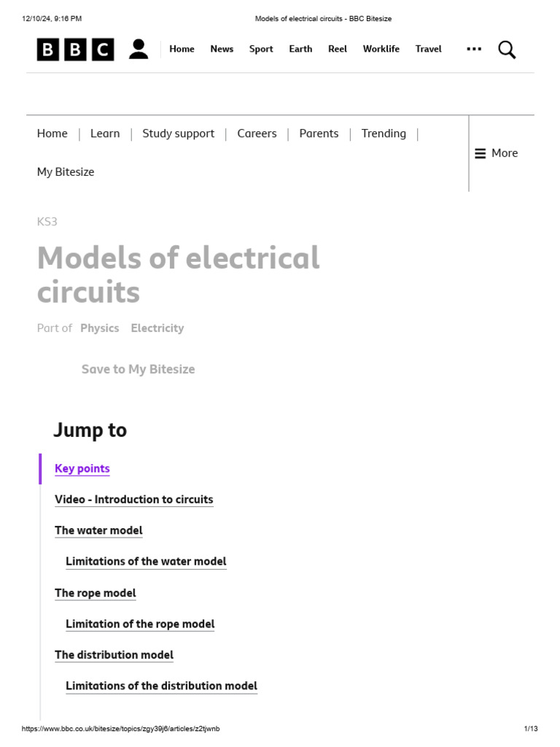Open Sport in top navigation
The width and height of the screenshot is (560, 747).
(x=261, y=49)
